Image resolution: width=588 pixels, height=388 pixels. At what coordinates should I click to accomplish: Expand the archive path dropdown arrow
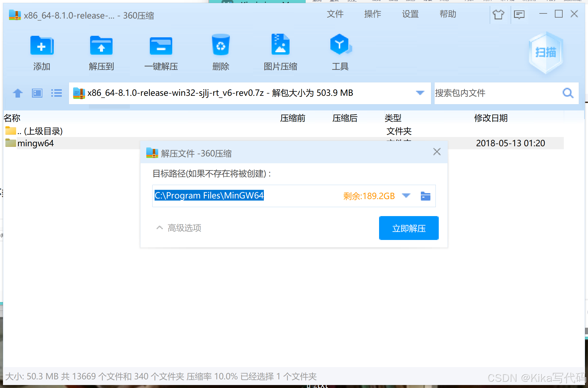pos(420,93)
